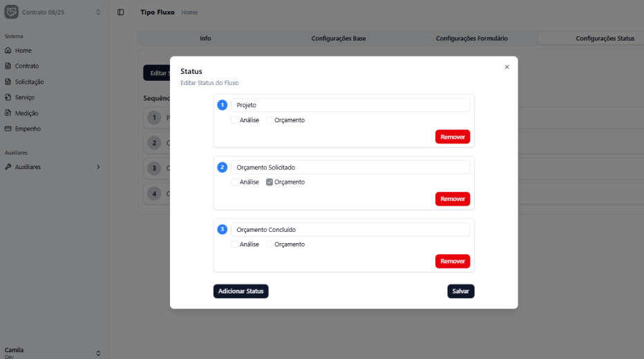Click the Home icon in sidebar
The width and height of the screenshot is (644, 359).
pos(8,50)
